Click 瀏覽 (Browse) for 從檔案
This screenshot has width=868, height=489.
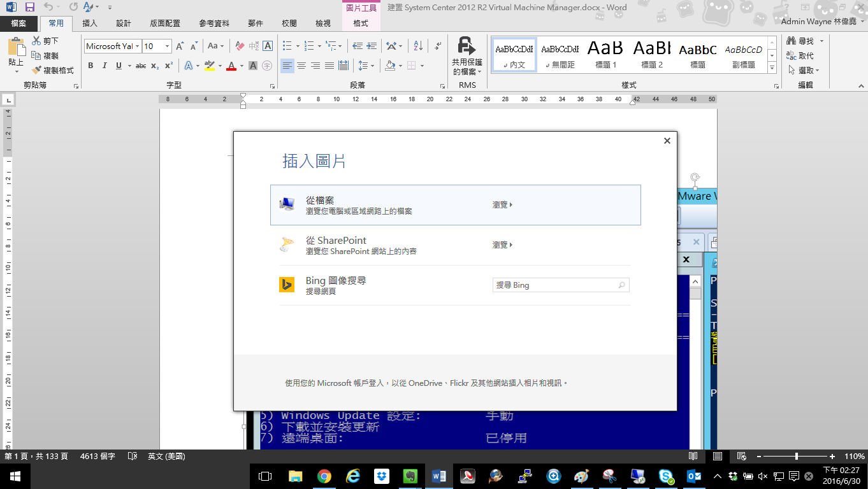[x=502, y=205]
